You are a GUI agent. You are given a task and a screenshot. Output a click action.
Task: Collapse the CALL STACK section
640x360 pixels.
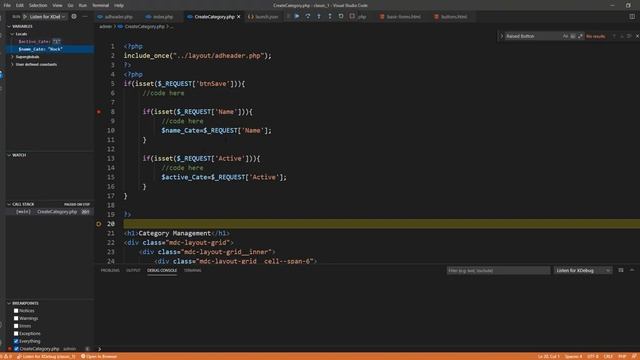[x=9, y=204]
